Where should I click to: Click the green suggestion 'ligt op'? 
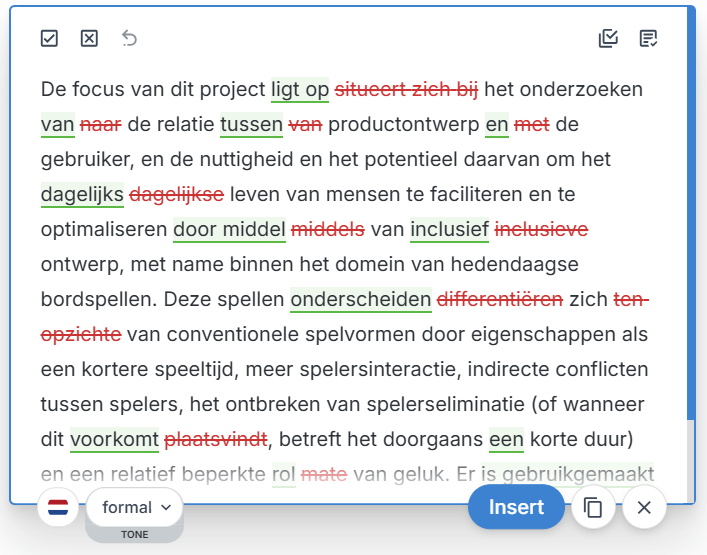tap(300, 90)
